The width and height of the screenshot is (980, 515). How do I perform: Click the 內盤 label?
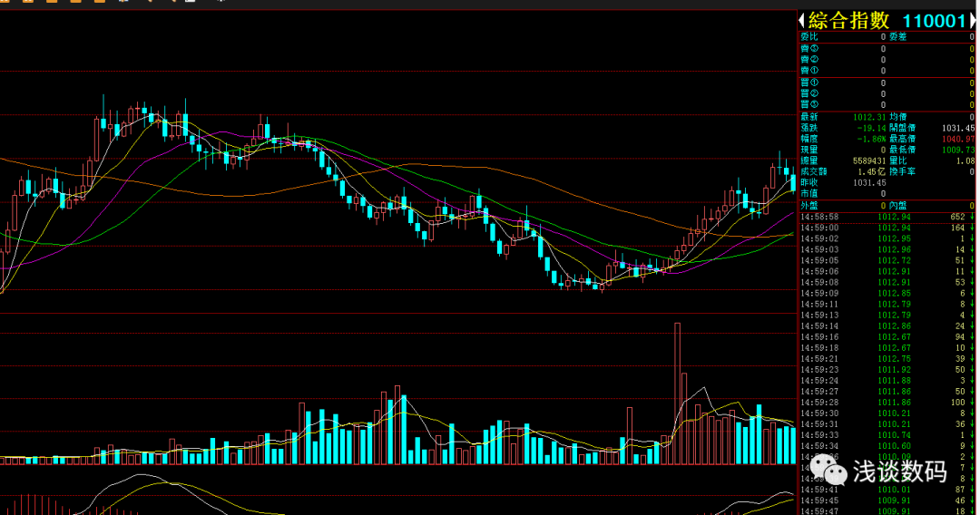tap(898, 206)
